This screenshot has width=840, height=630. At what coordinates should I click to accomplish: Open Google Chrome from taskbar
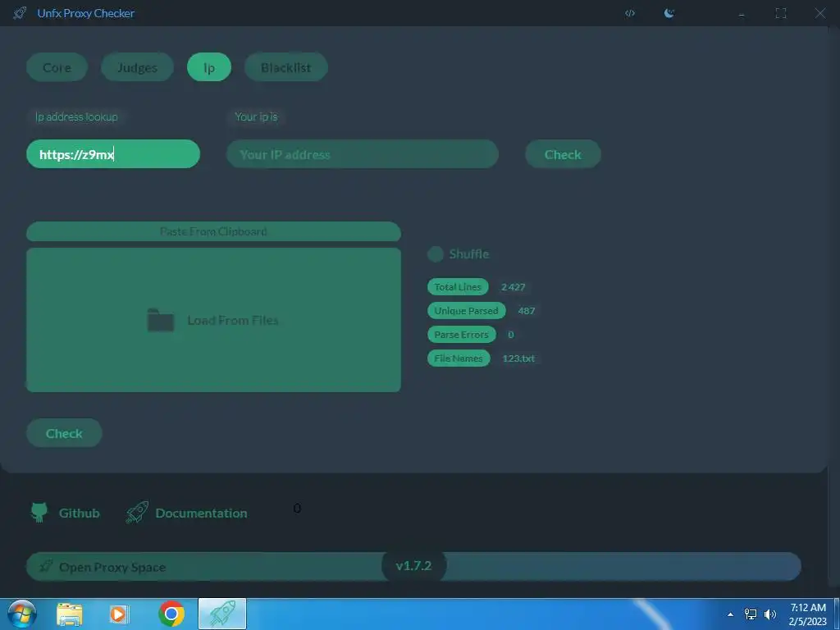[171, 614]
